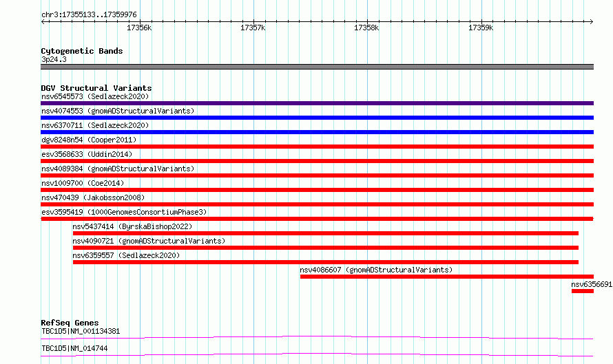Image resolution: width=613 pixels, height=364 pixels.
Task: Select gene label TBC1D5|NM_014744
Action: tap(74, 348)
